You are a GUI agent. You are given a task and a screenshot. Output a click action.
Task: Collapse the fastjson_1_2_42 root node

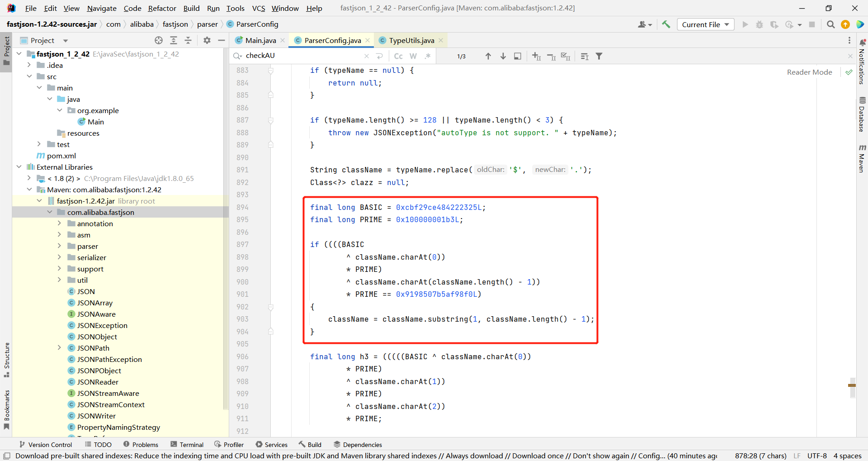click(x=19, y=54)
